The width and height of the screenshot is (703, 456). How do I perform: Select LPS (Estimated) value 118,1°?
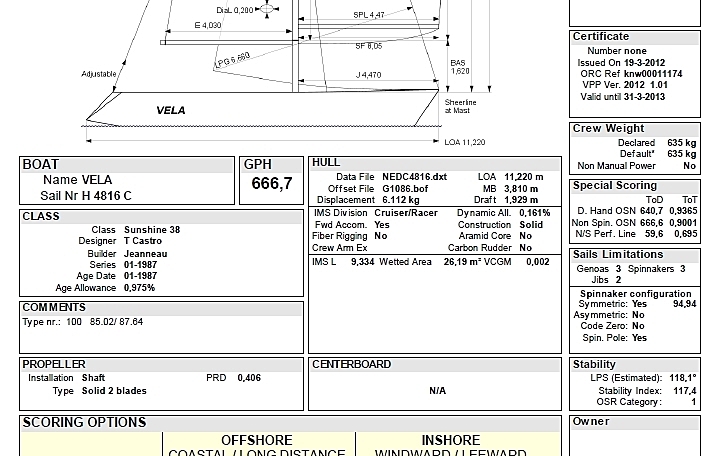pyautogui.click(x=683, y=378)
